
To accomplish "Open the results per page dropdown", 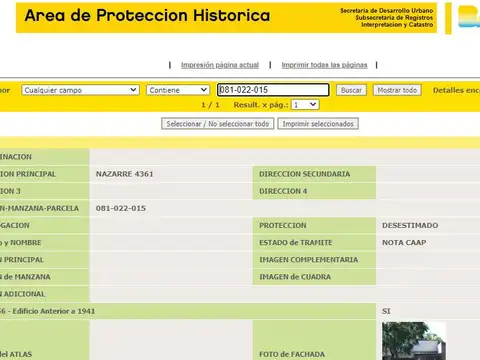I will click(x=305, y=105).
